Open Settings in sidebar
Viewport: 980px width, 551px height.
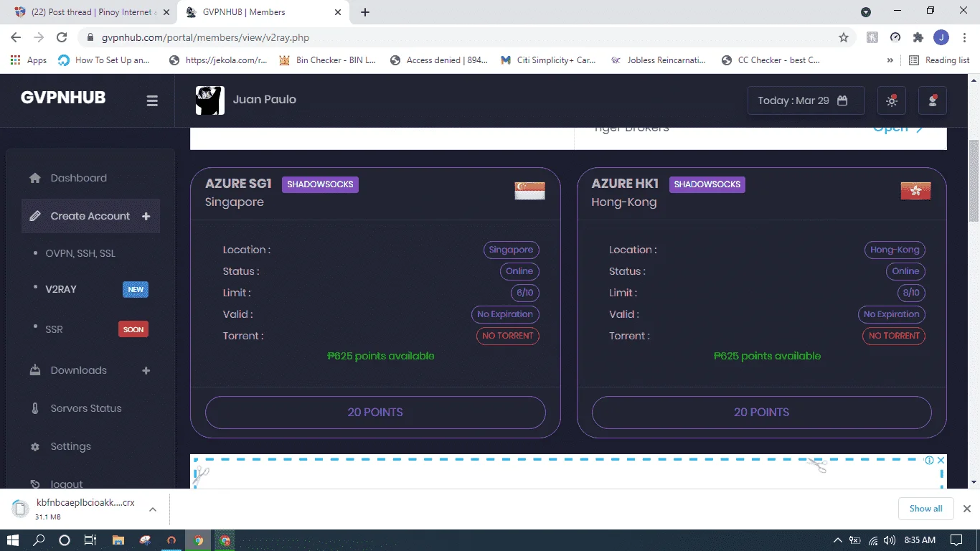click(70, 446)
